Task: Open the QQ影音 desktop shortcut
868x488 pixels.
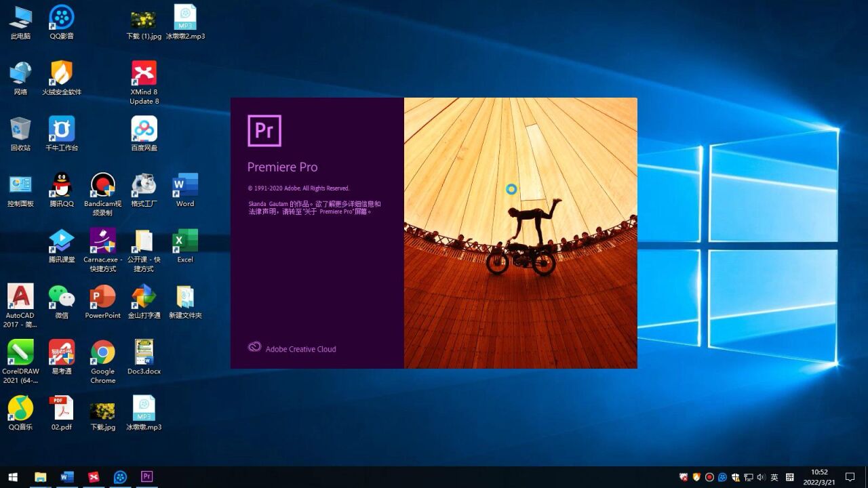Action: tap(62, 21)
